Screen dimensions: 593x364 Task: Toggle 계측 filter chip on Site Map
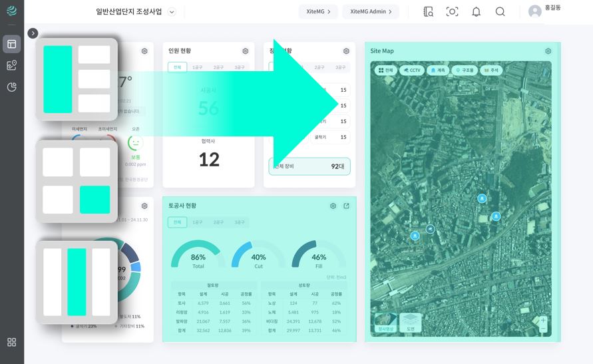point(438,71)
